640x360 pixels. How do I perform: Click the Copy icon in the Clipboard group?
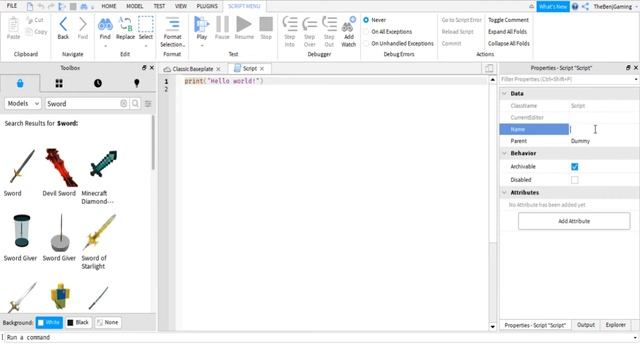[29, 31]
